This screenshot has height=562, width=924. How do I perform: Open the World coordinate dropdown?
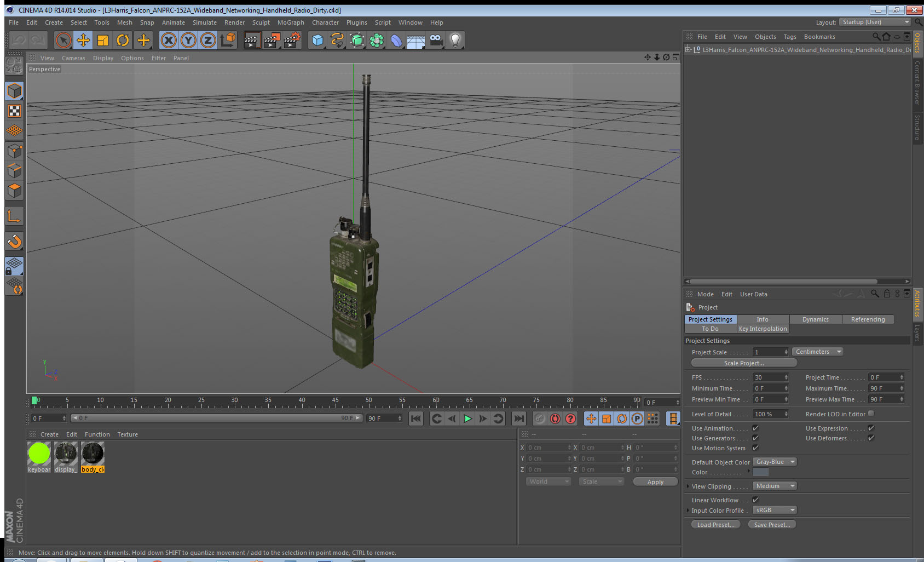click(x=548, y=481)
